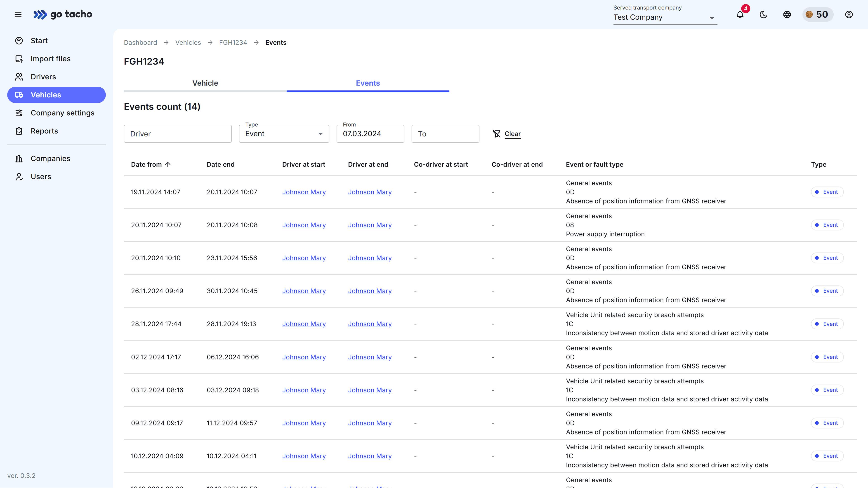Click the Driver filter field
Viewport: 868px width, 488px height.
pyautogui.click(x=178, y=134)
